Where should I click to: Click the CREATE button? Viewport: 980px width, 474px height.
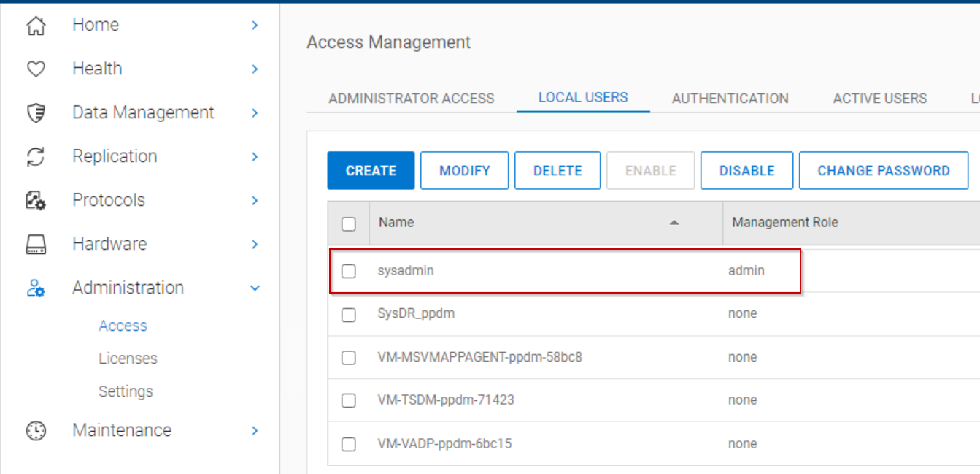[x=371, y=170]
